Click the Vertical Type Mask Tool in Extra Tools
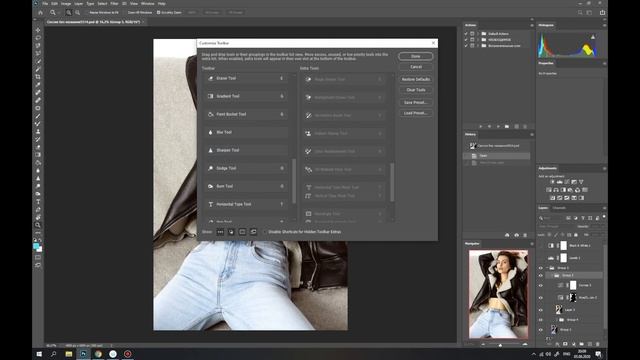640x360 pixels. (344, 196)
